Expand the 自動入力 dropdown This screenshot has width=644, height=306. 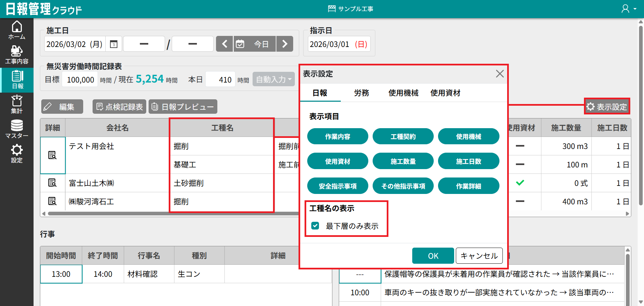[273, 80]
